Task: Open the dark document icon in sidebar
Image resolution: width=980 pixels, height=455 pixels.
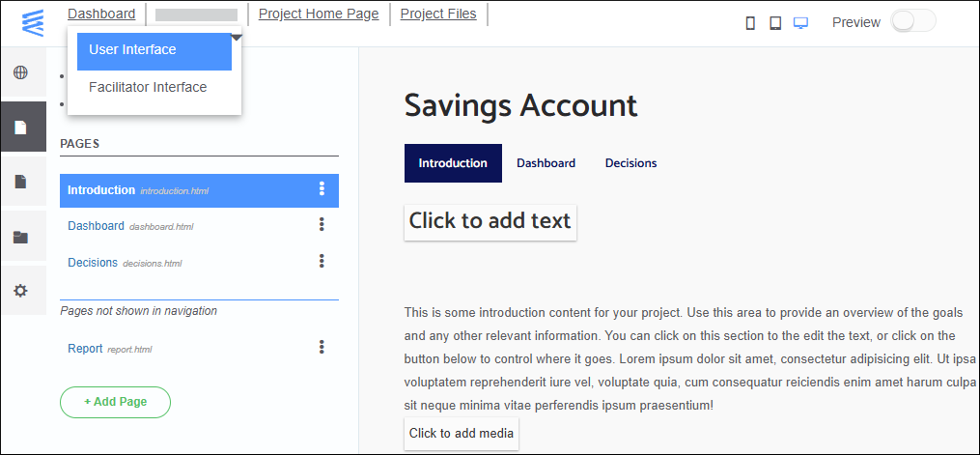Action: [x=21, y=182]
